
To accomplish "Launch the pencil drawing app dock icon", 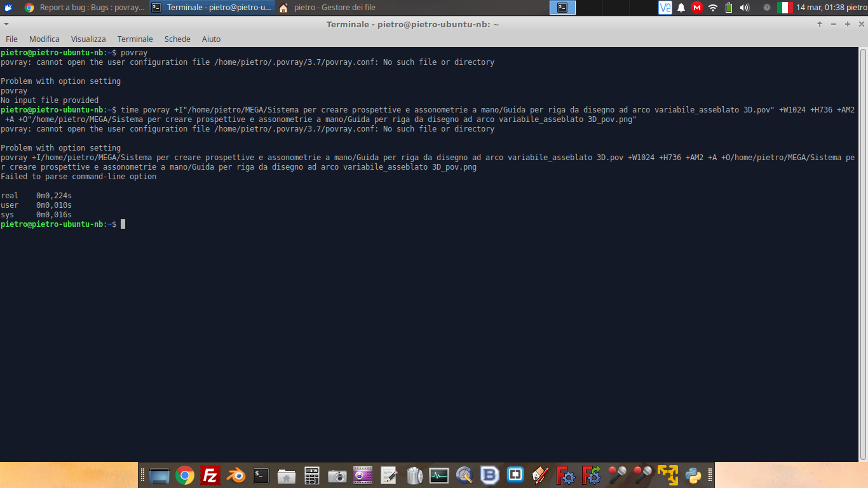I will (541, 475).
